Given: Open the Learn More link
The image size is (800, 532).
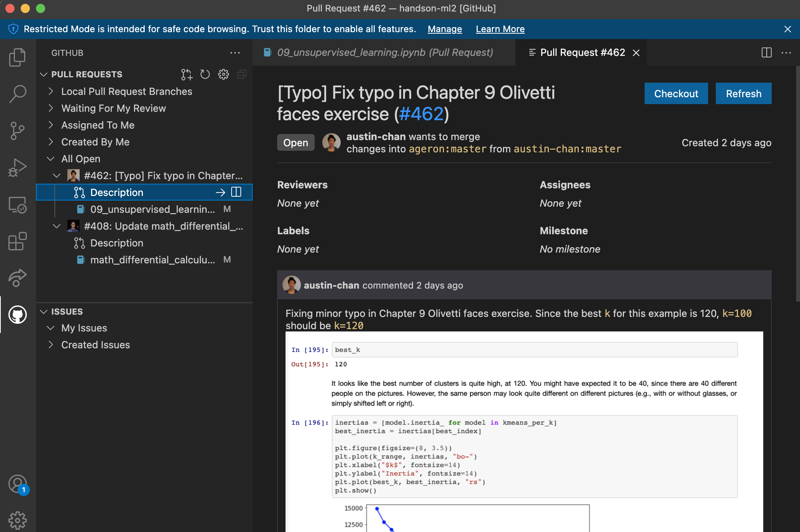Looking at the screenshot, I should pyautogui.click(x=500, y=29).
